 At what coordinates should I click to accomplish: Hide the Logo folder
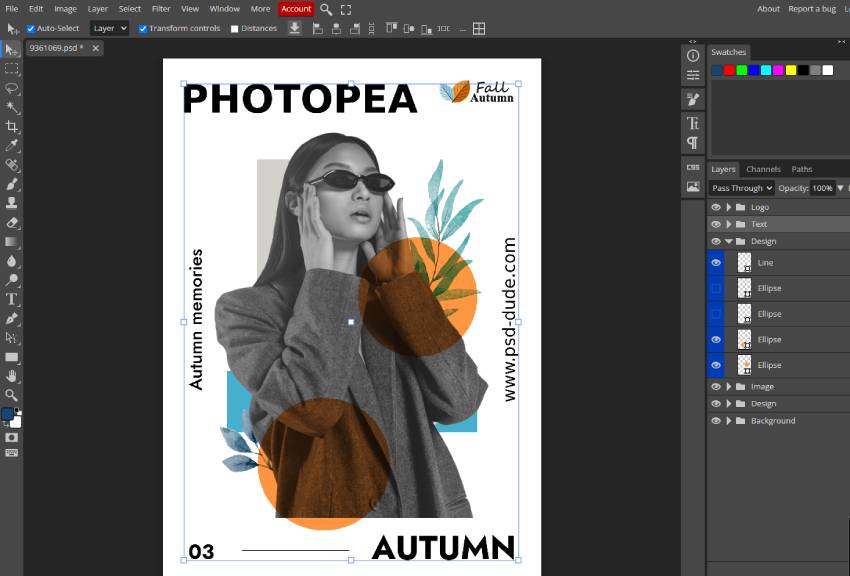(716, 208)
